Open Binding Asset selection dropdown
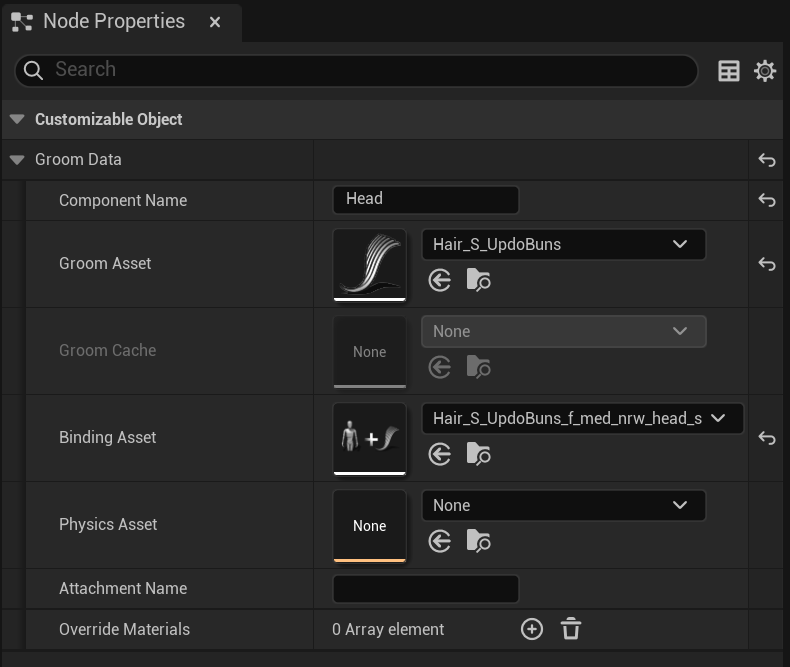Screen dimensions: 790x667 (582, 419)
